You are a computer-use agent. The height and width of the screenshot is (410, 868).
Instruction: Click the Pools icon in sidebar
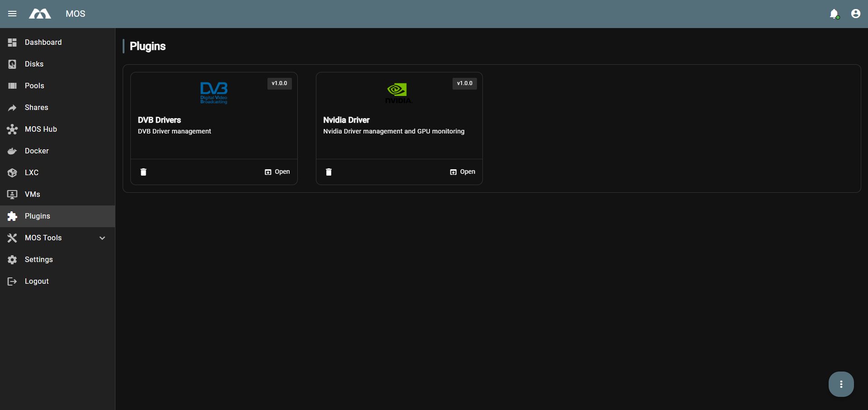tap(12, 86)
